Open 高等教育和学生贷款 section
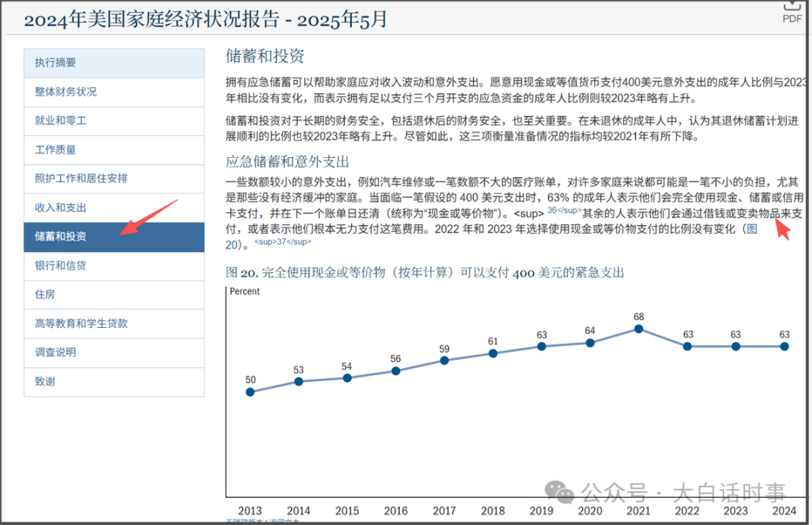Screen dimensions: 812x525 coord(114,324)
